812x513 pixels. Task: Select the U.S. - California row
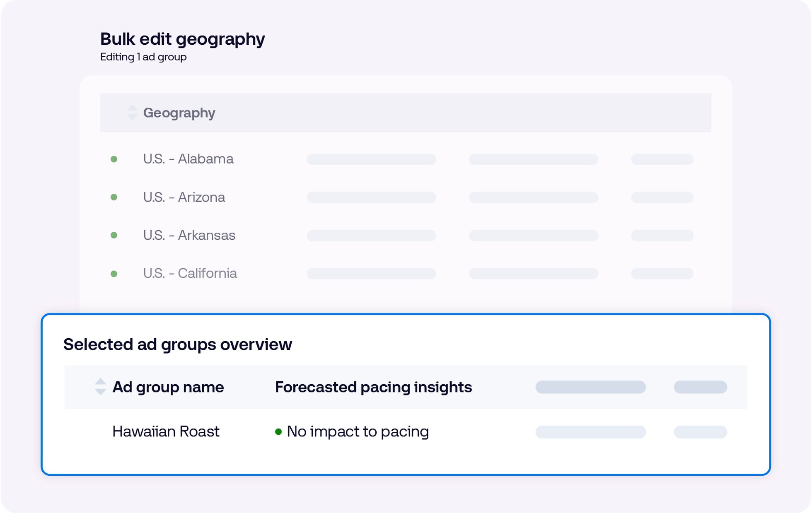406,274
